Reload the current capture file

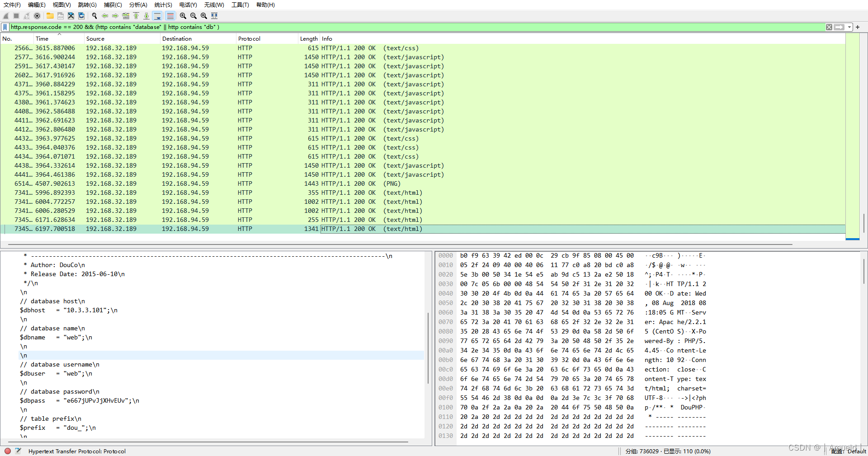point(81,16)
